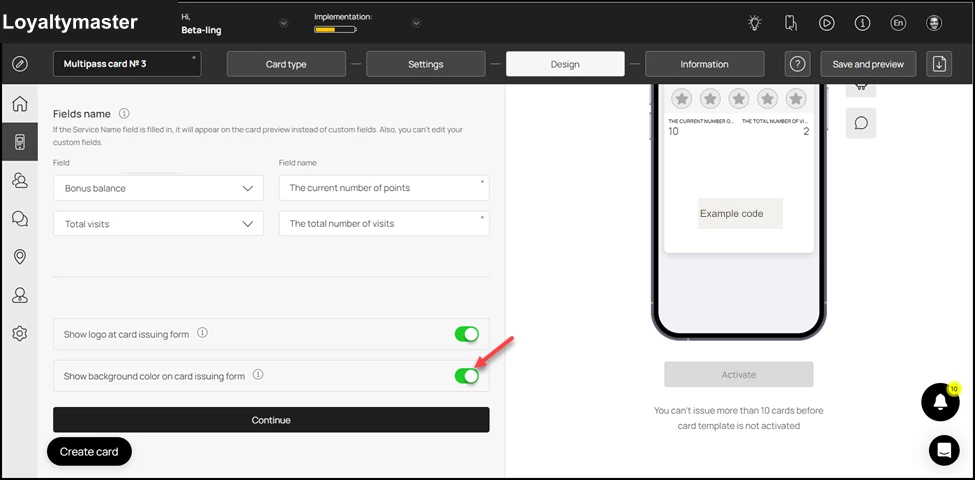Screen dimensions: 975x480
Task: Edit 'The total number of visits' field
Action: (x=384, y=223)
